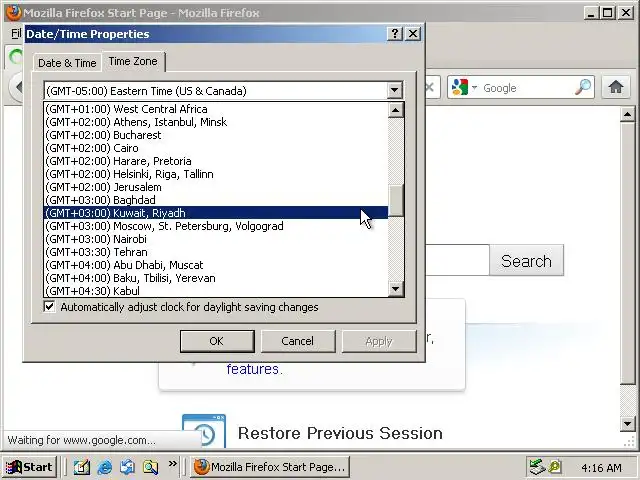The width and height of the screenshot is (640, 480).
Task: Launch Internet Explorer from Quick Launch
Action: point(105,467)
